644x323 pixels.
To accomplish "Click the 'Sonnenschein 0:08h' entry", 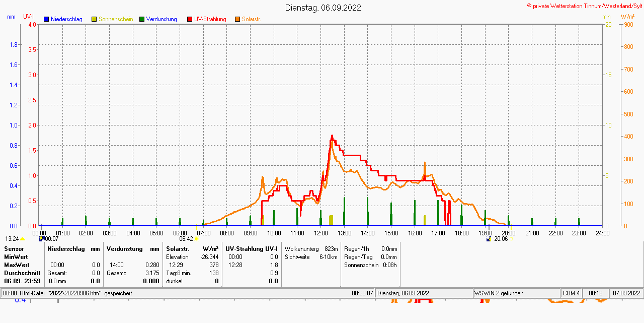I will point(370,265).
